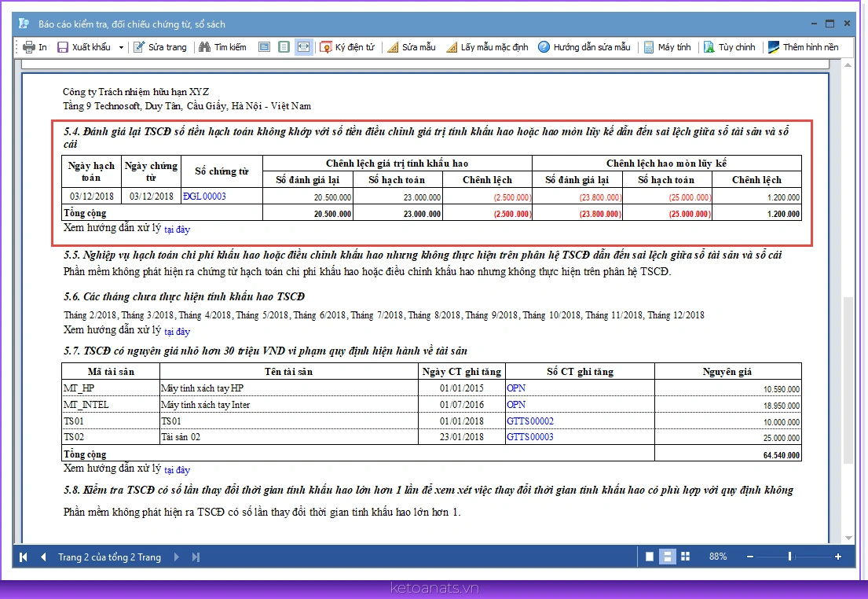
Task: Click the Tùy chỉnh customize icon
Action: (x=709, y=47)
